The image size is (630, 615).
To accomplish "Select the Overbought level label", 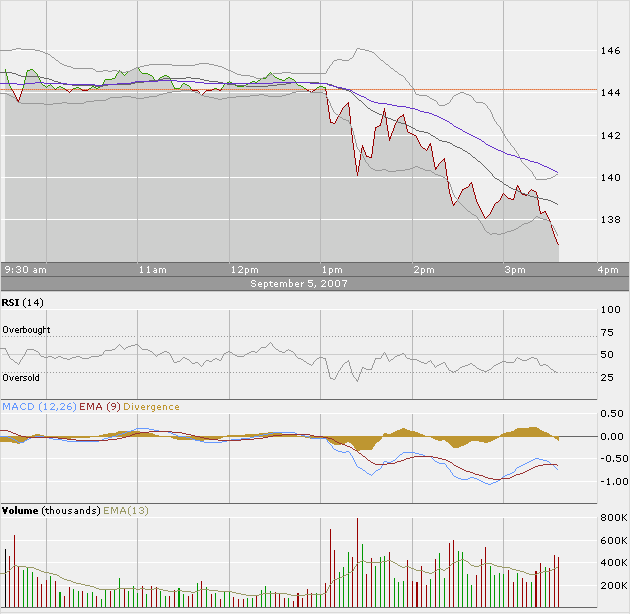I will [x=26, y=330].
